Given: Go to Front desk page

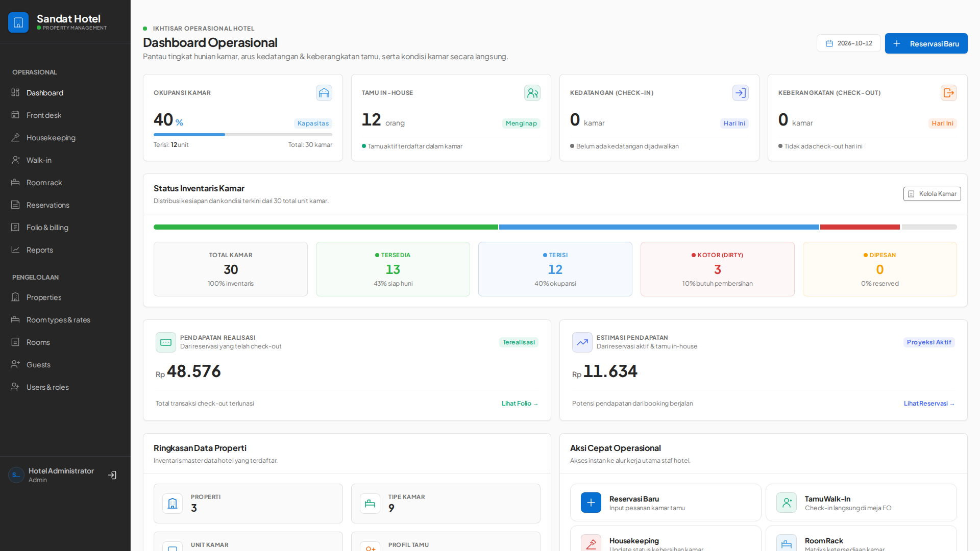Looking at the screenshot, I should click(65, 115).
